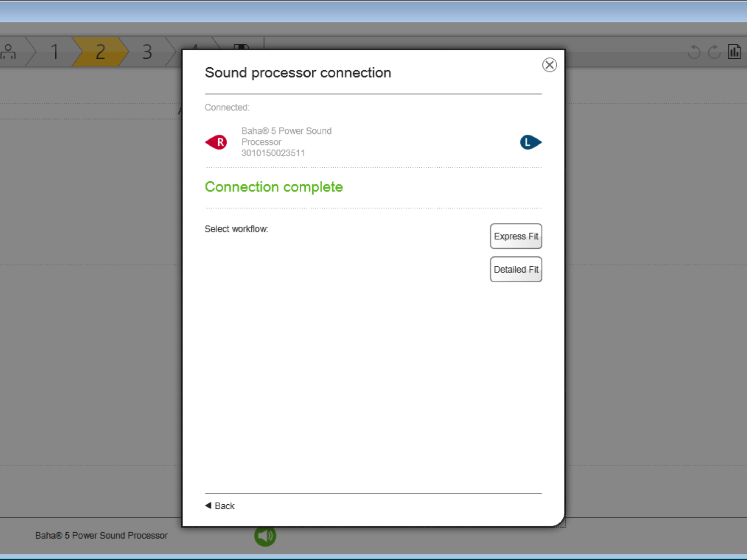The image size is (747, 560).
Task: Click the save disk icon
Action: (x=242, y=47)
